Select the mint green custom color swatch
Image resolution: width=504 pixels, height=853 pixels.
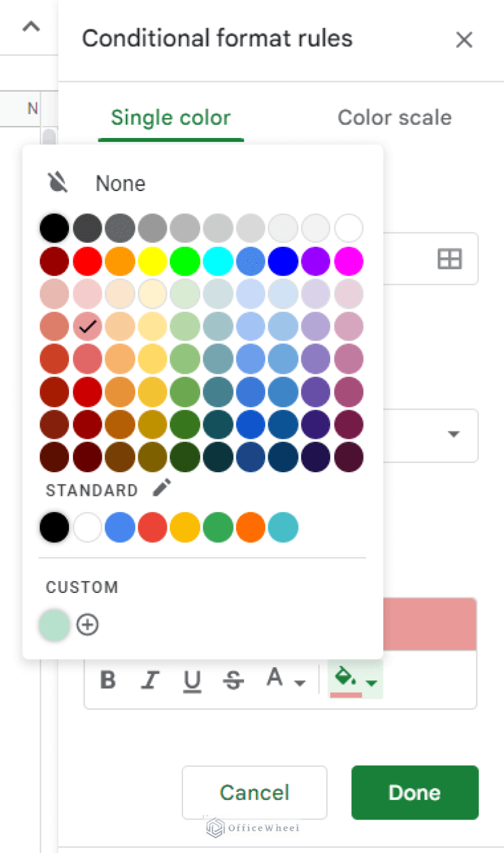click(x=54, y=624)
